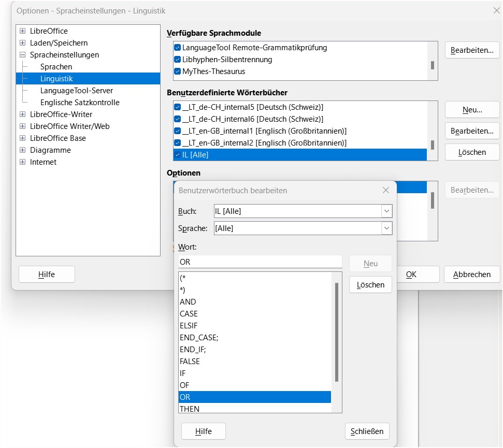The height and width of the screenshot is (448, 503).
Task: Expand the LibreOffice Writer/Web tree node
Action: pyautogui.click(x=22, y=126)
